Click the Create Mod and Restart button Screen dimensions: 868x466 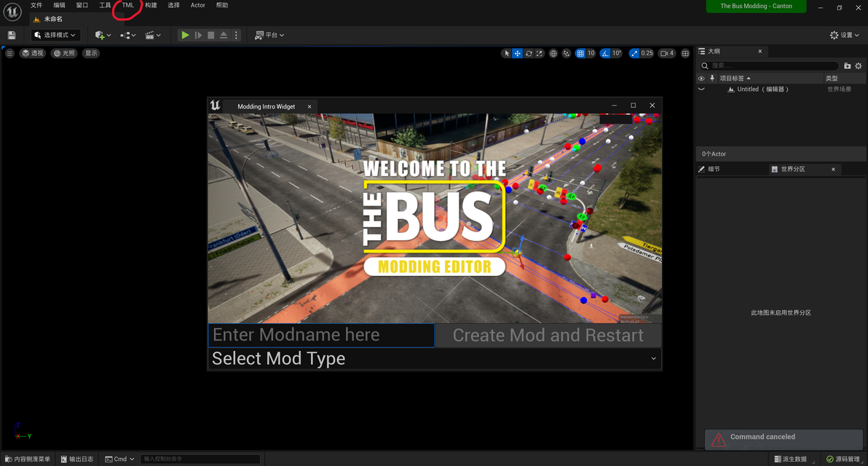tap(548, 335)
